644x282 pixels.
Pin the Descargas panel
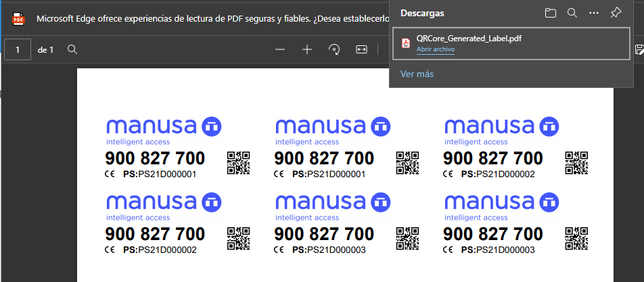coord(616,13)
